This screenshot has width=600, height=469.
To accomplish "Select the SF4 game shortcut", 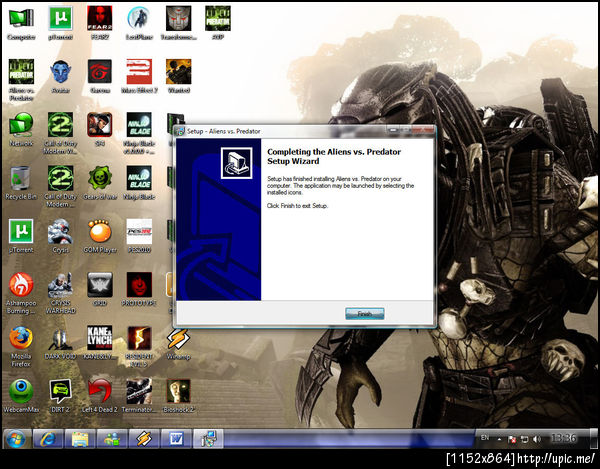I will [x=99, y=129].
